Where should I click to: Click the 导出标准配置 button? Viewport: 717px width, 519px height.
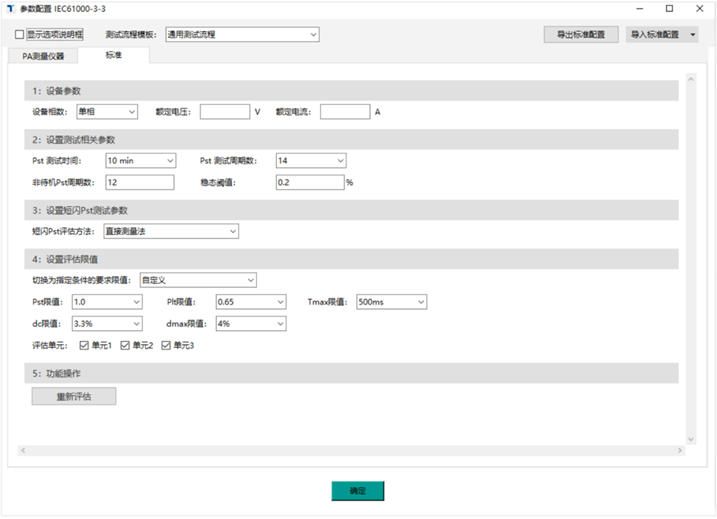click(581, 34)
